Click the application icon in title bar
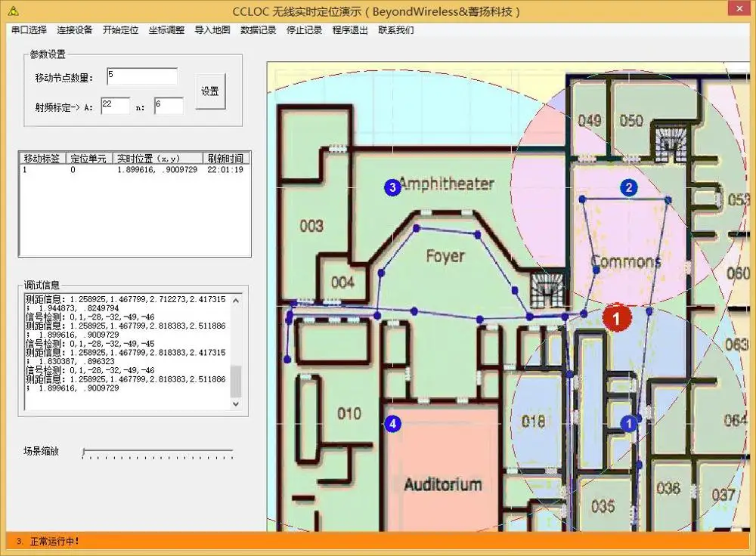This screenshot has width=756, height=556. [x=14, y=11]
